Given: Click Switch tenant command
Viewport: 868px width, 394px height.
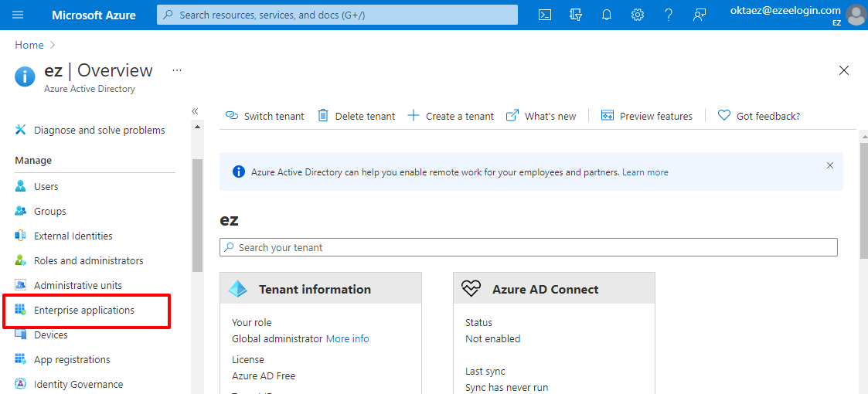Looking at the screenshot, I should (x=264, y=116).
